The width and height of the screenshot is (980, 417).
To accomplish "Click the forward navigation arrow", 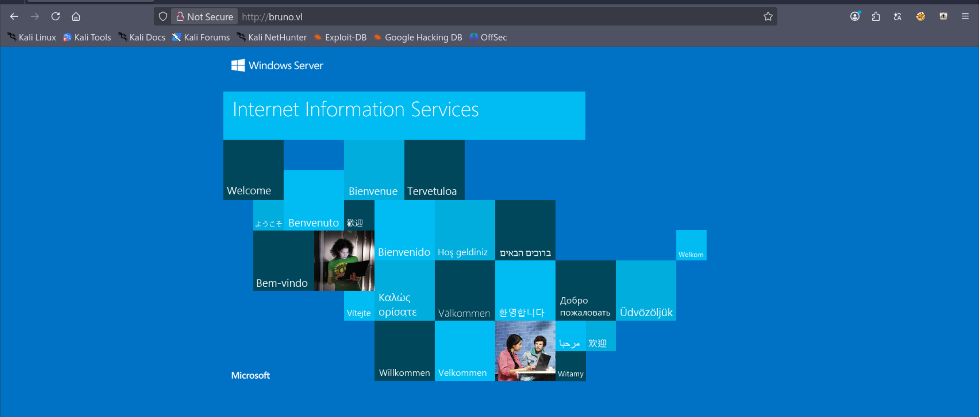I will point(35,16).
